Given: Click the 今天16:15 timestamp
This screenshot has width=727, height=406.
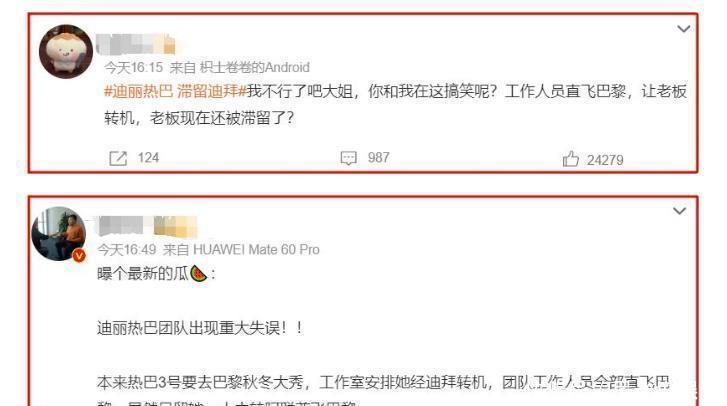Looking at the screenshot, I should coord(134,68).
